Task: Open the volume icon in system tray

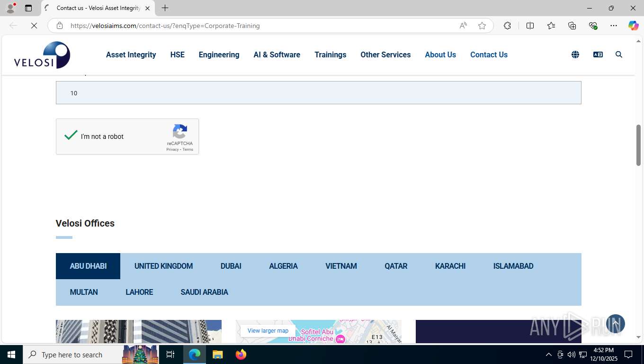Action: coord(572,355)
